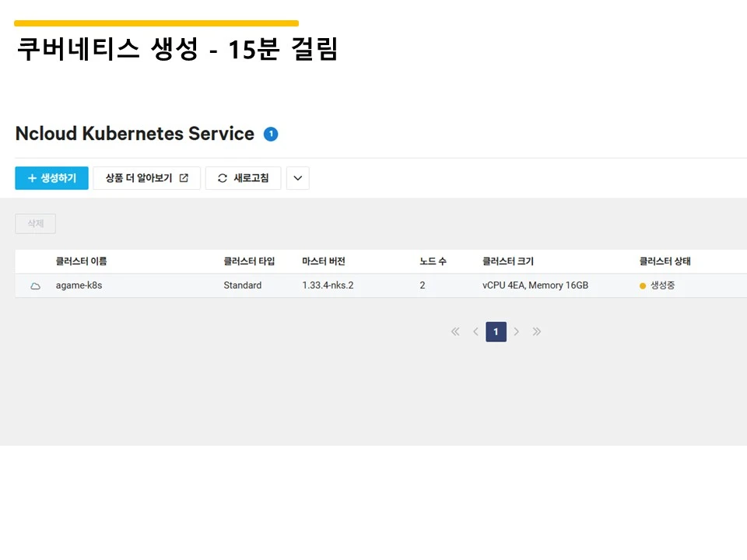
Task: Go to previous page arrow
Action: pos(475,331)
